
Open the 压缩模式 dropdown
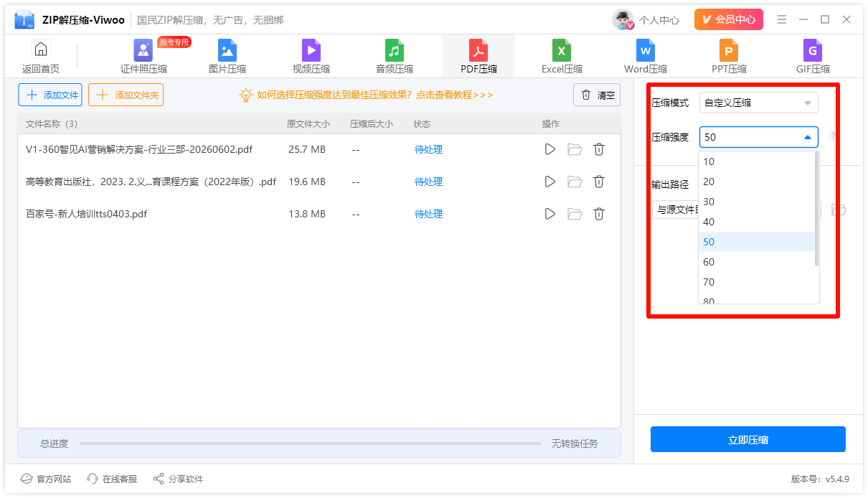click(x=759, y=103)
